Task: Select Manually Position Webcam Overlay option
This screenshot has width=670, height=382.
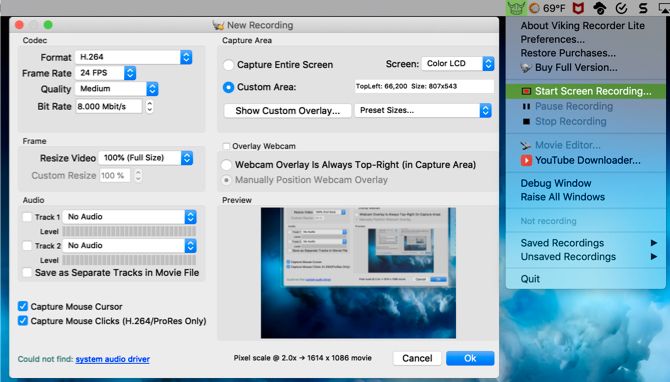Action: click(x=226, y=180)
